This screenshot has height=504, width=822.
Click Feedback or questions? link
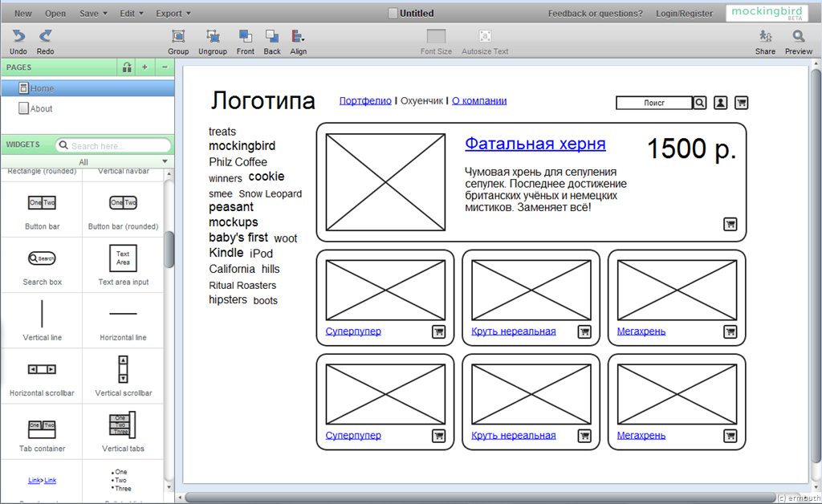[x=595, y=14]
